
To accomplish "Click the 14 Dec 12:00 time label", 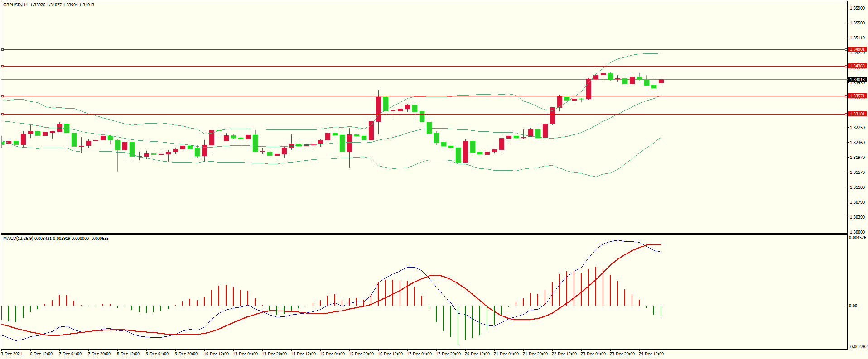I will click(x=303, y=354).
